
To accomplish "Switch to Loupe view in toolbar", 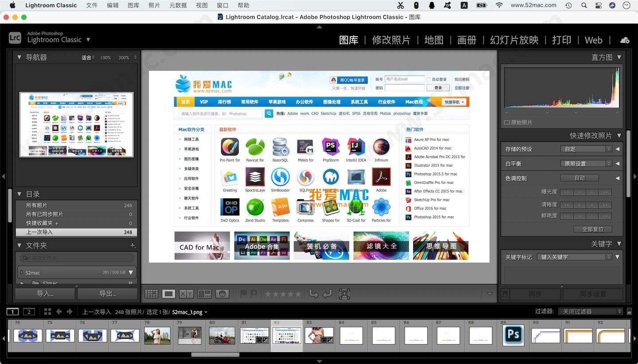I will click(x=168, y=294).
